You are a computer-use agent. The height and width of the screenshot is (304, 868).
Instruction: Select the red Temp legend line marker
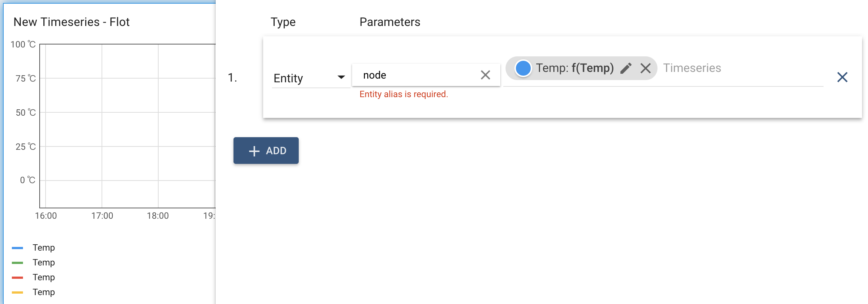pos(17,277)
